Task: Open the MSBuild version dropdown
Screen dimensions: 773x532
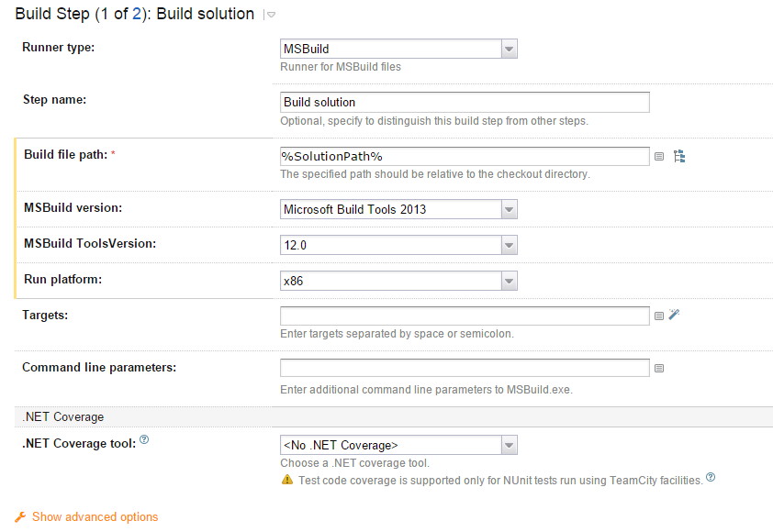Action: click(x=510, y=210)
